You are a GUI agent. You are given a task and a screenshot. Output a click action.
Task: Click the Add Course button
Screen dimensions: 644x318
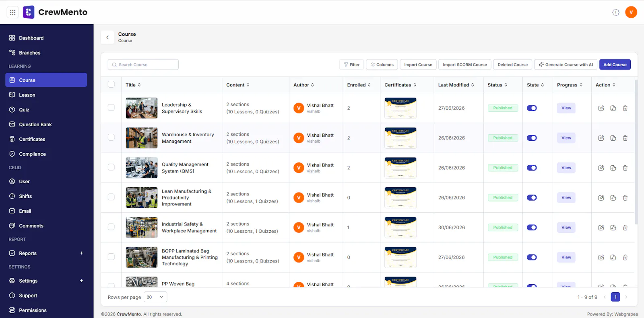coord(615,65)
